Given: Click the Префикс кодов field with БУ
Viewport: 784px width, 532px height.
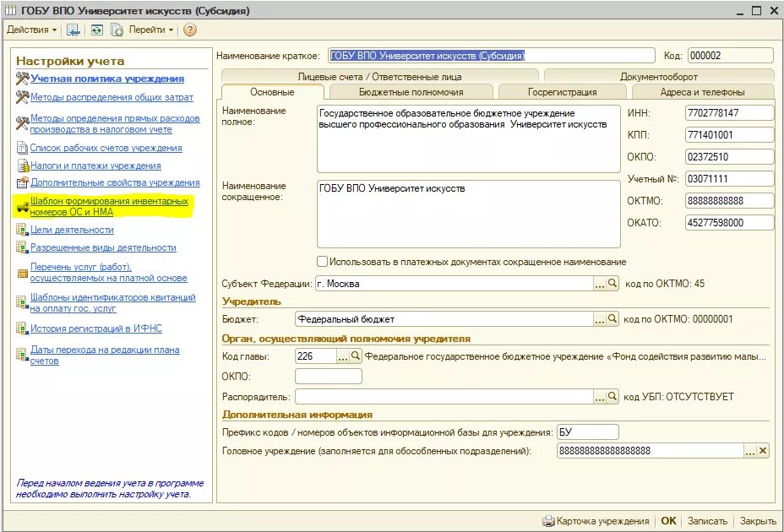Looking at the screenshot, I should tap(587, 432).
